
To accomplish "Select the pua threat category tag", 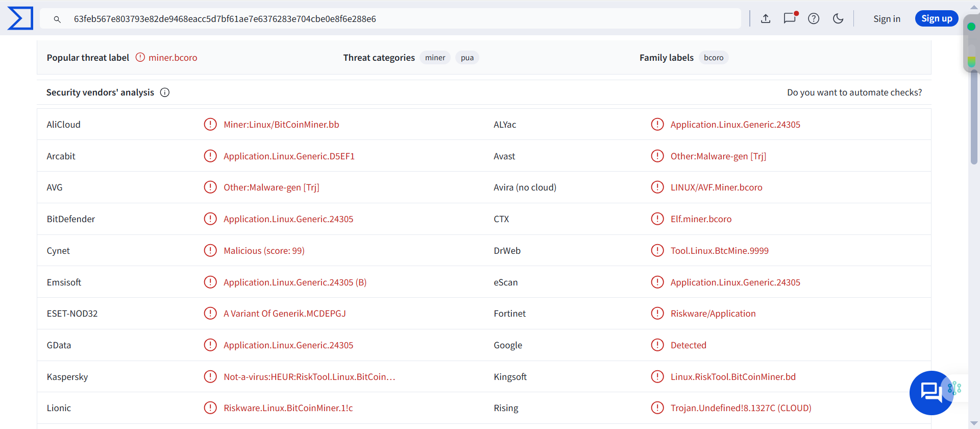I will (467, 58).
